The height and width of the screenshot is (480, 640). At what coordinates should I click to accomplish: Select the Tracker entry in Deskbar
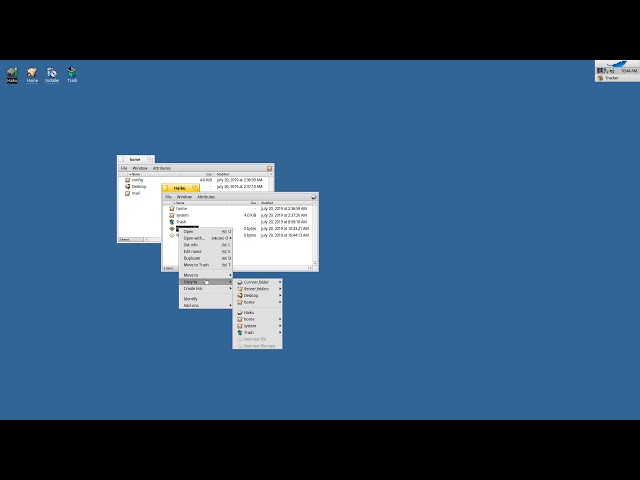[617, 78]
